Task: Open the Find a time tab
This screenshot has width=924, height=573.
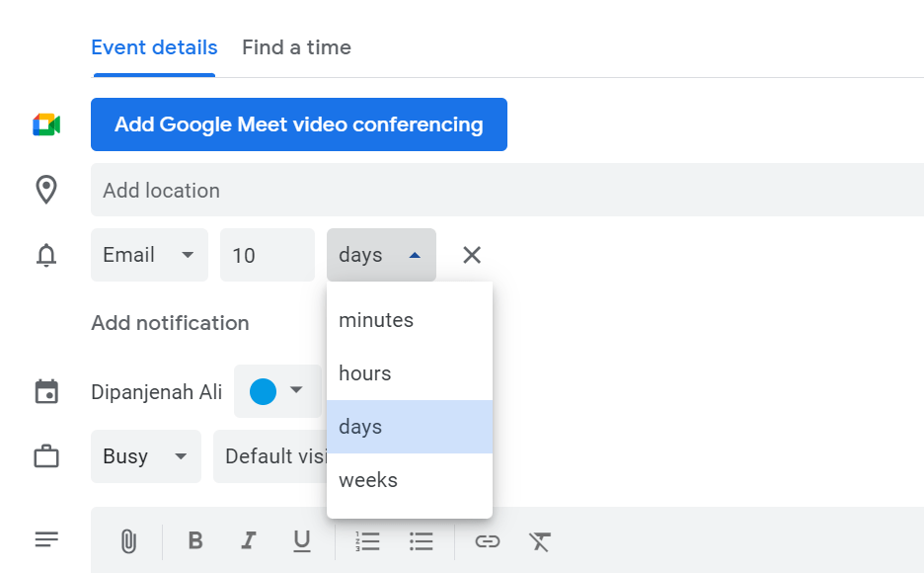Action: (296, 47)
